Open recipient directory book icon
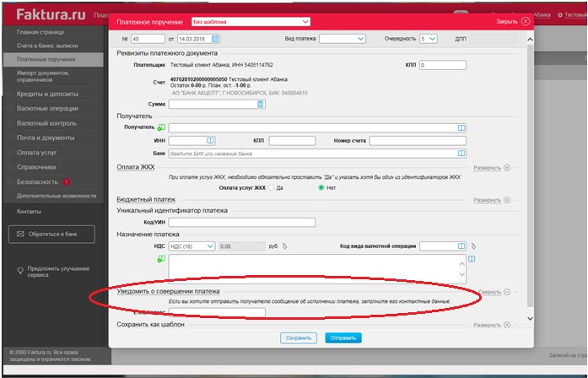Viewport: 588px width, 378px height. [x=461, y=127]
